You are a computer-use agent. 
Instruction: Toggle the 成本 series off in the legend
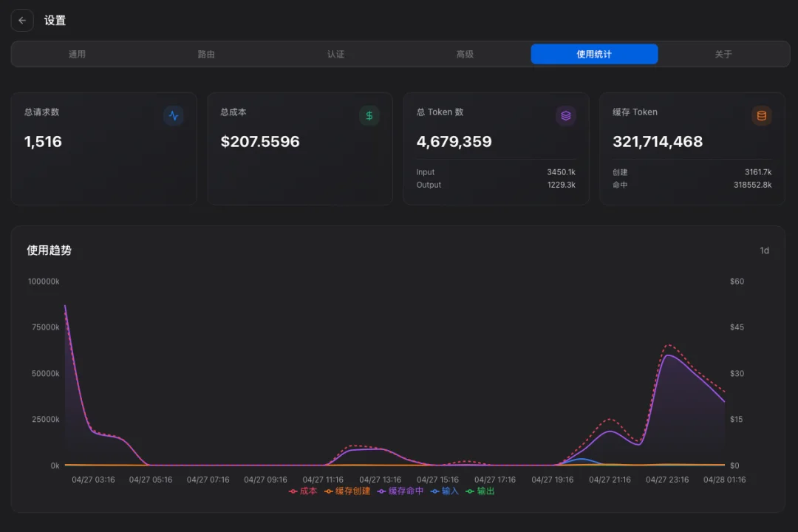pos(301,491)
